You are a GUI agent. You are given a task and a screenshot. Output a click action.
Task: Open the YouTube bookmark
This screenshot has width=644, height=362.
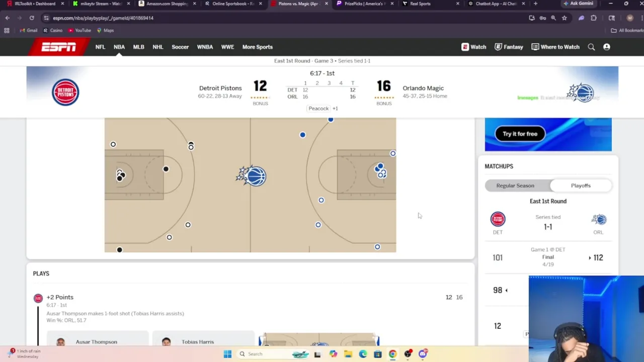tap(79, 30)
